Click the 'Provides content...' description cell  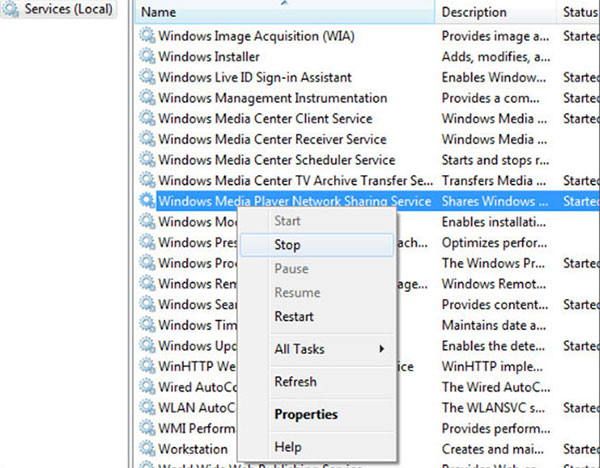tap(495, 305)
